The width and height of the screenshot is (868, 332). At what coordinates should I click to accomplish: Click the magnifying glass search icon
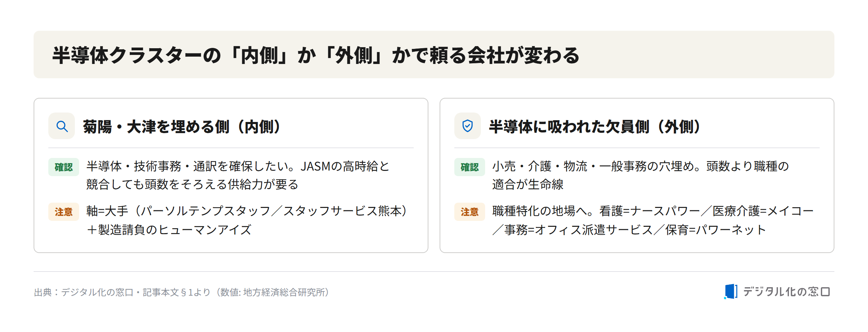pyautogui.click(x=62, y=126)
